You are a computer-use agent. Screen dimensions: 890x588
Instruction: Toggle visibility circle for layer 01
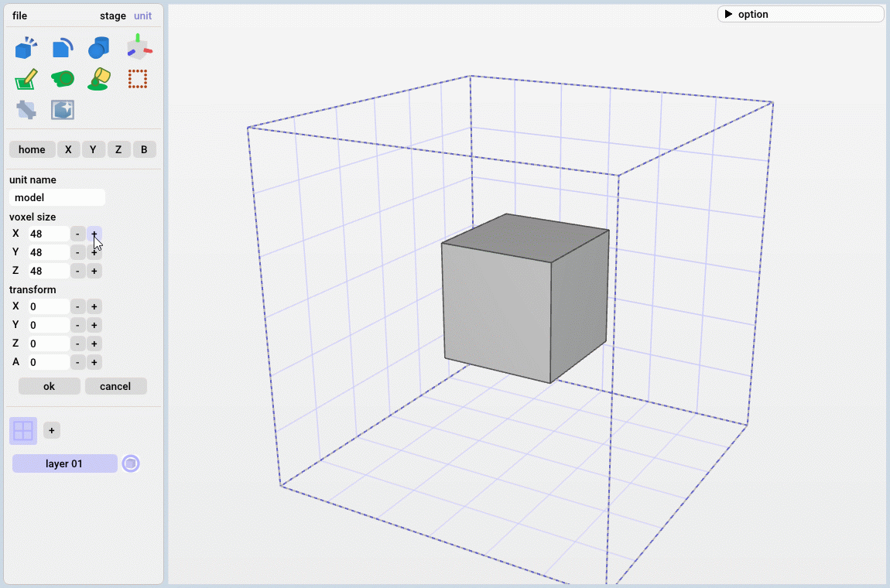[131, 463]
